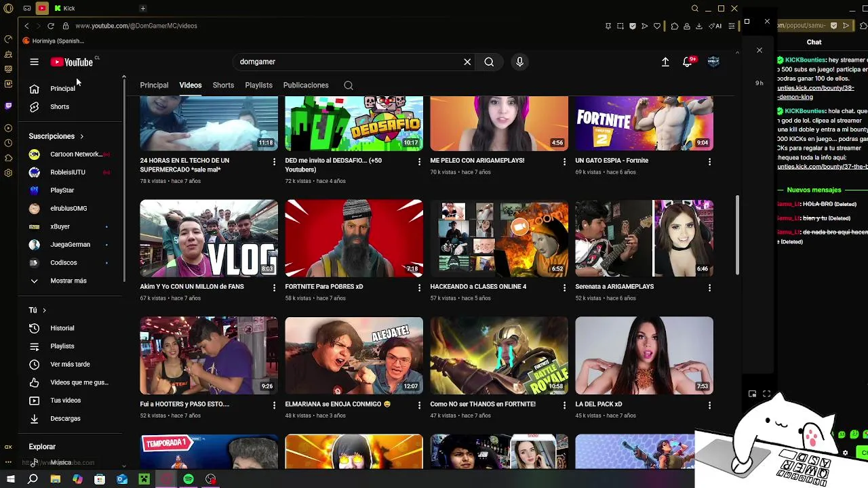Play HACKEANDO a CLASES ONLINE 4 thumbnail
This screenshot has height=488, width=868.
click(x=499, y=238)
